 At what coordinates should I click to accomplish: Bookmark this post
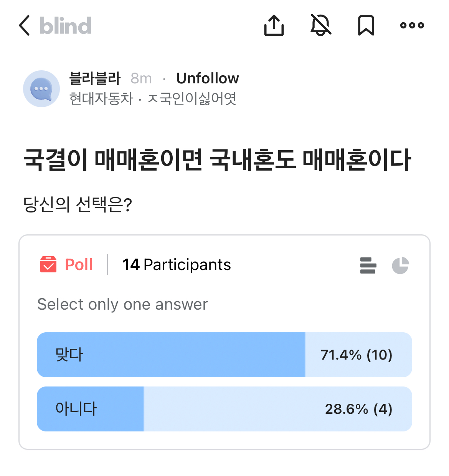[366, 26]
